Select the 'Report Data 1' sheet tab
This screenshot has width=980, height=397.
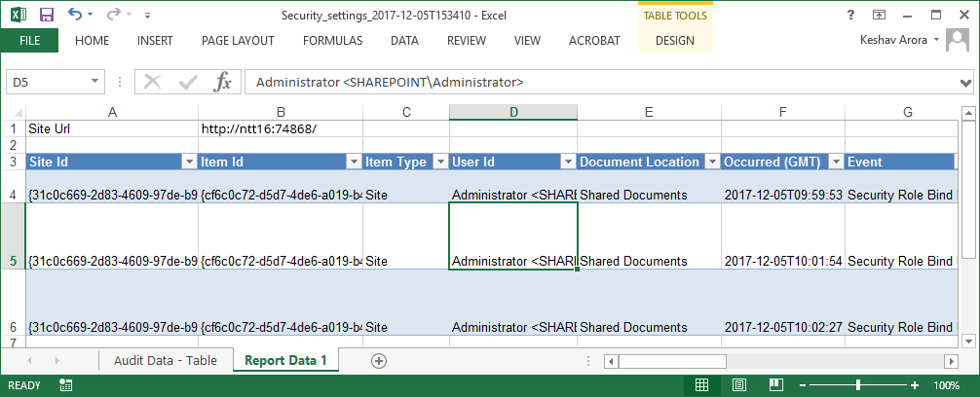285,360
